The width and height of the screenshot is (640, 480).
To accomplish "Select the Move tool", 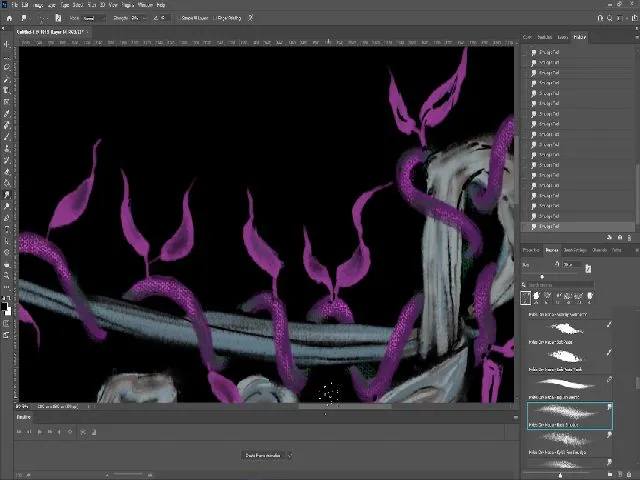I will click(7, 44).
